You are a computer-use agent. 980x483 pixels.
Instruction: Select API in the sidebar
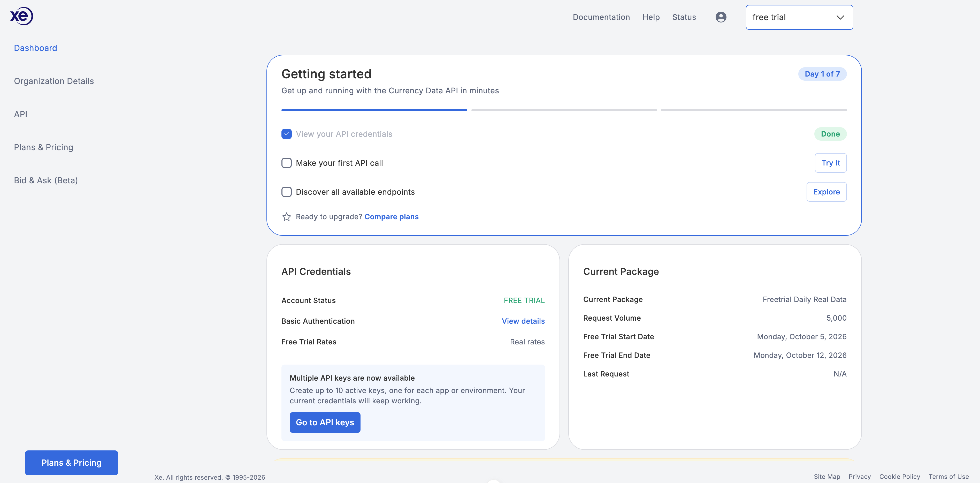[x=20, y=114]
